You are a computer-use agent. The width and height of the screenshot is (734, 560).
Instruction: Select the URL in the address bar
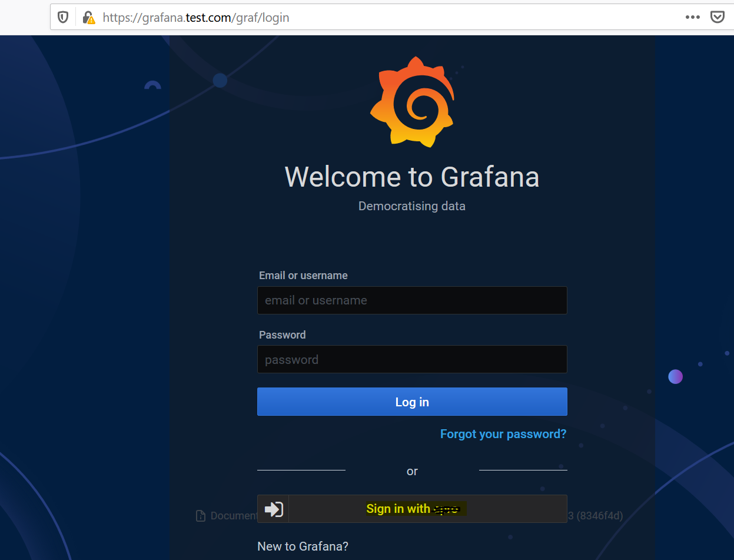point(196,17)
